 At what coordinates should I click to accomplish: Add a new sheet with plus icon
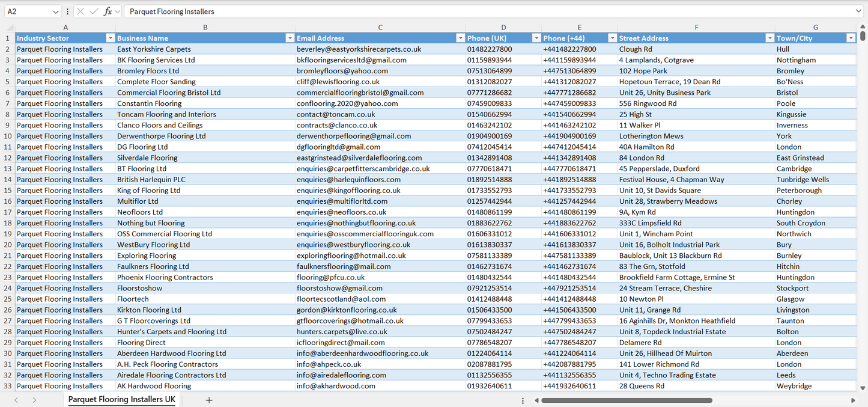[x=209, y=400]
